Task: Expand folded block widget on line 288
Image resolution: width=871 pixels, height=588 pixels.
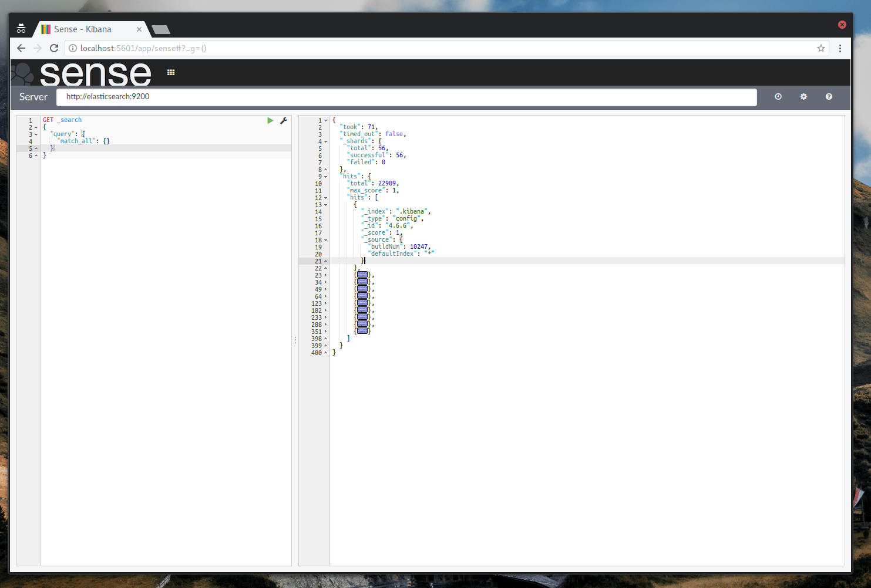Action: pos(362,324)
